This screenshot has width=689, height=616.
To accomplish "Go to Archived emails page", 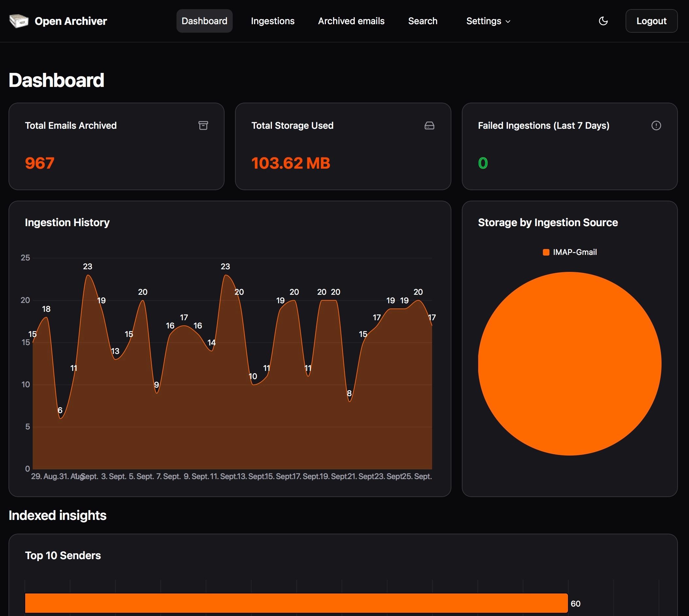I will click(351, 21).
